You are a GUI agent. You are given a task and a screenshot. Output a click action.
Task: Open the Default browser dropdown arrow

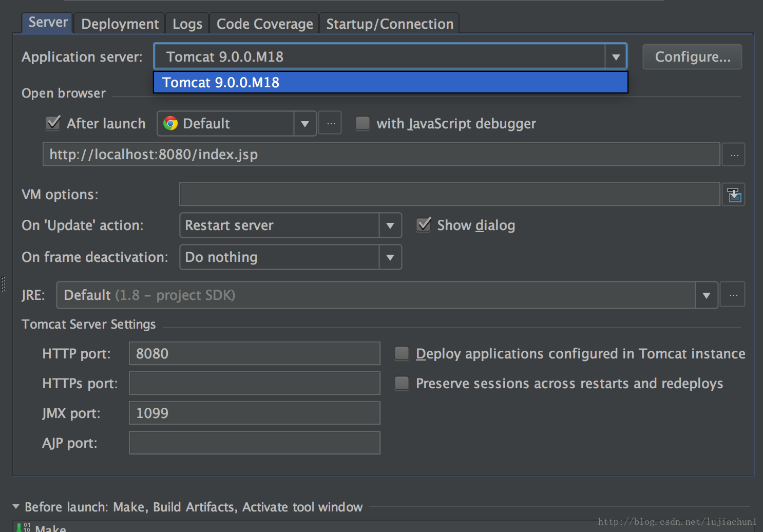pos(304,124)
